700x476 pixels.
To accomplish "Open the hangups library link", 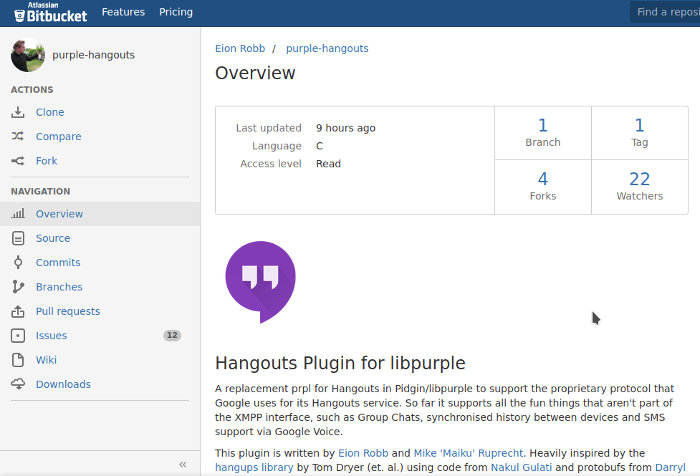I will click(254, 467).
